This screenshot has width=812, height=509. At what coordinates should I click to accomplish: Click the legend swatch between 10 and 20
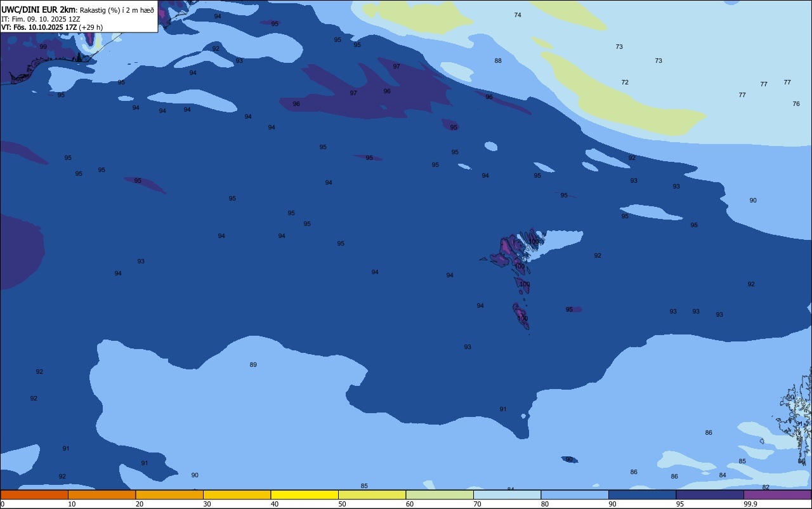click(101, 494)
